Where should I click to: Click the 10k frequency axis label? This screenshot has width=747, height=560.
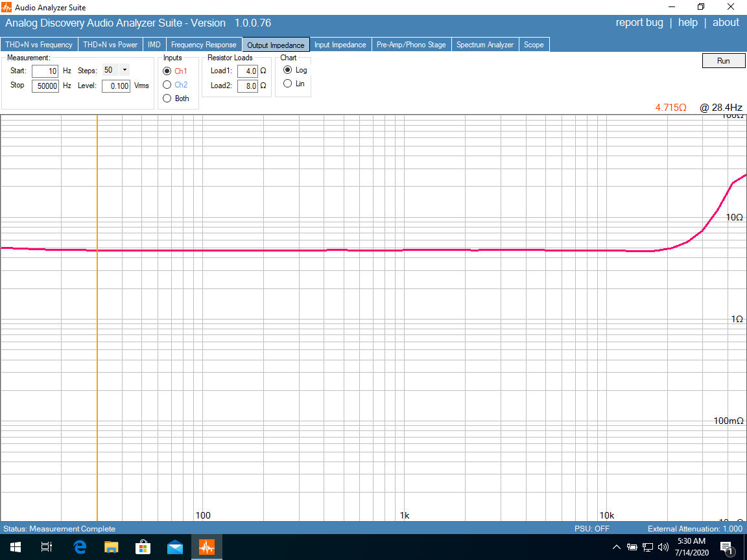tap(606, 515)
